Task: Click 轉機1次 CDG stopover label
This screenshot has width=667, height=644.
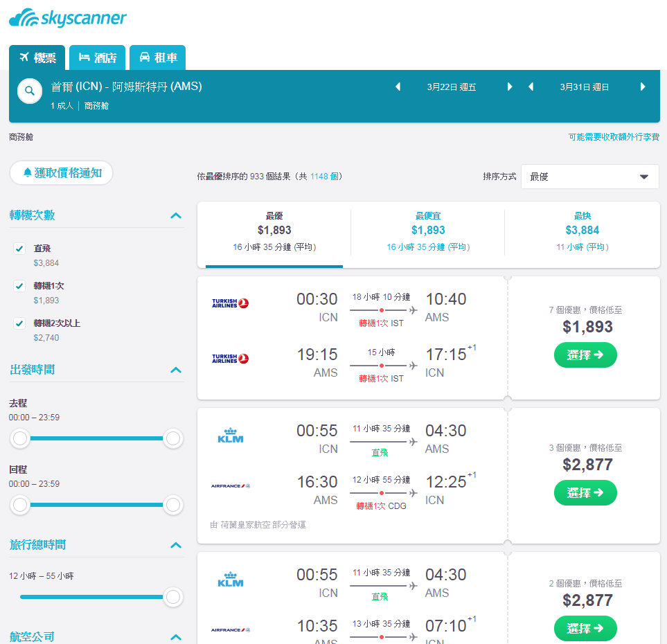Action: 381,506
